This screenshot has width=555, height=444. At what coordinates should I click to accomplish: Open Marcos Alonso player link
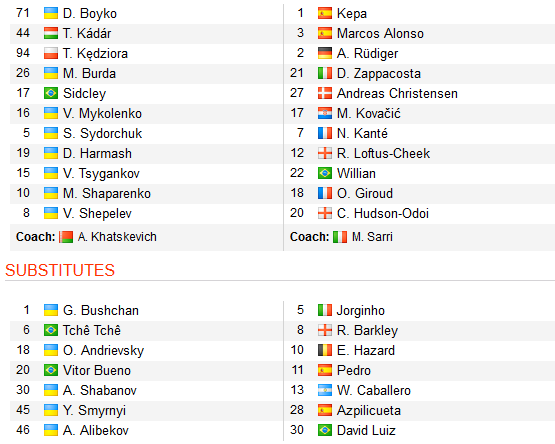pos(381,33)
